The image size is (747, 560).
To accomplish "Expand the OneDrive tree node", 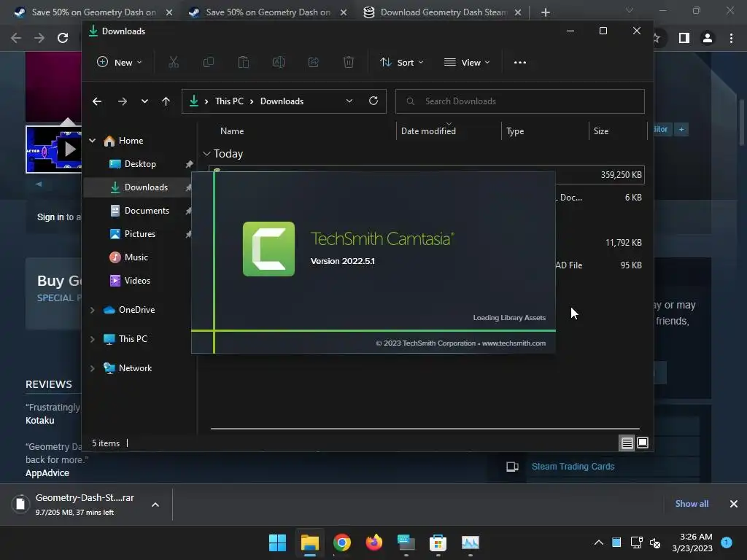I will [93, 310].
